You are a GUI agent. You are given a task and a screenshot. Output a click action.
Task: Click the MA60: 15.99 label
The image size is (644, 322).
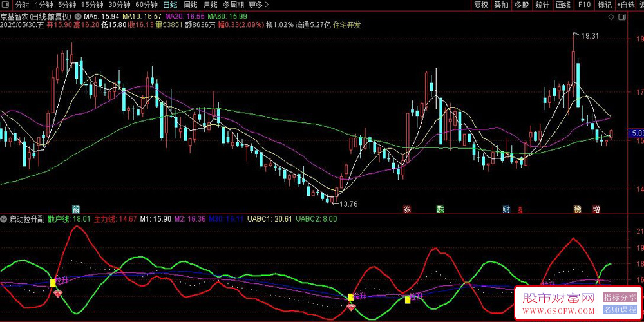point(227,17)
